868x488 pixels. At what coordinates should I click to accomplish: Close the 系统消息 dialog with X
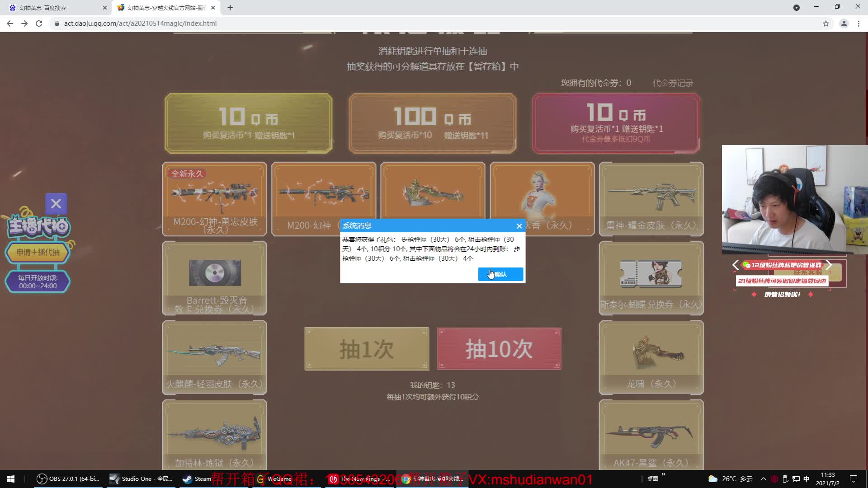click(519, 226)
